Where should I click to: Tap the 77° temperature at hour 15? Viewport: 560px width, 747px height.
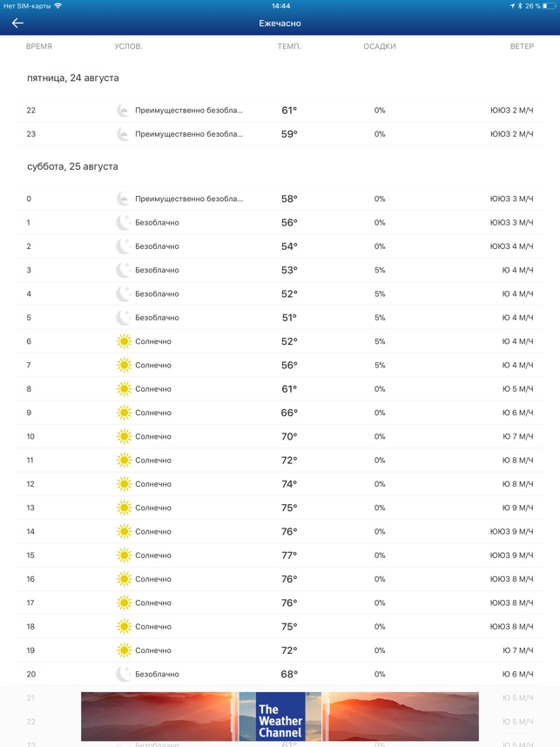click(x=289, y=555)
